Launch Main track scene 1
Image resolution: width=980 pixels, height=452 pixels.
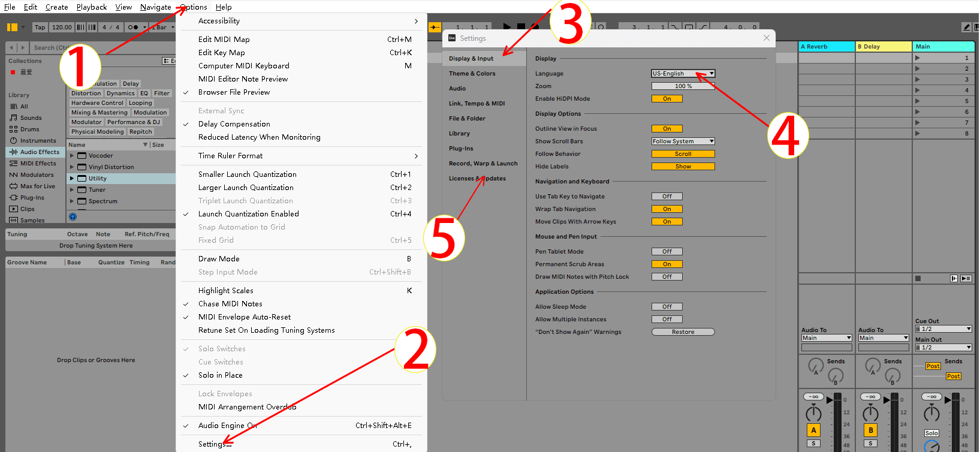click(918, 58)
